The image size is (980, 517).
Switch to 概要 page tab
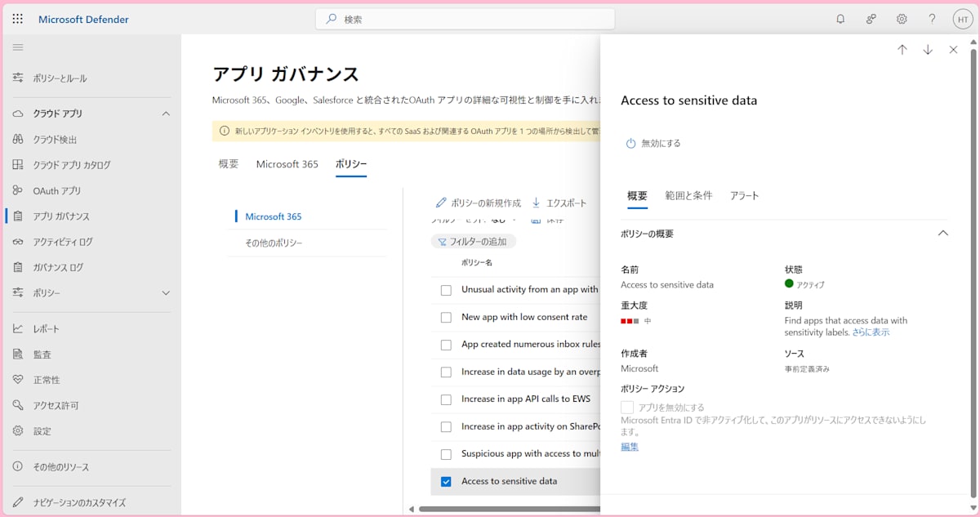coord(229,164)
